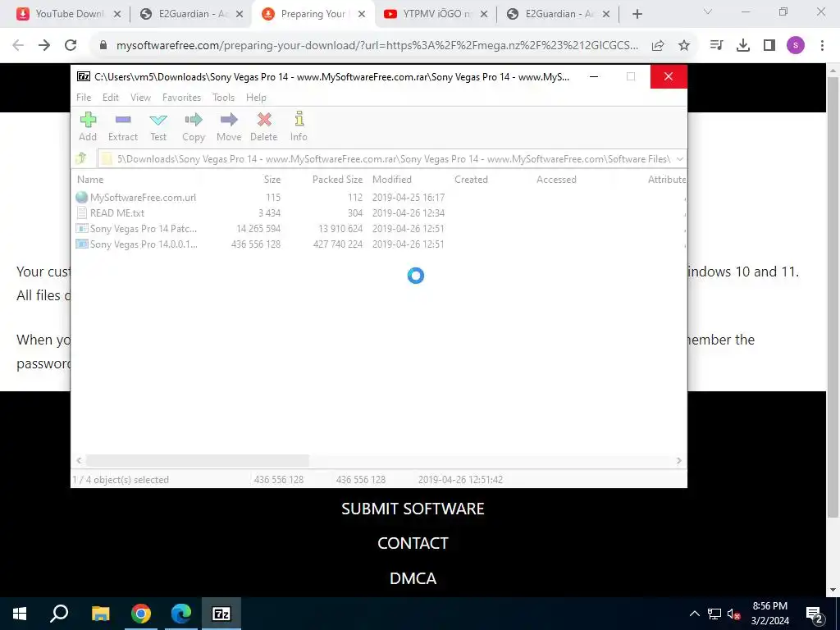This screenshot has height=630, width=840.
Task: Click the 7-Zip taskbar icon
Action: 221,614
